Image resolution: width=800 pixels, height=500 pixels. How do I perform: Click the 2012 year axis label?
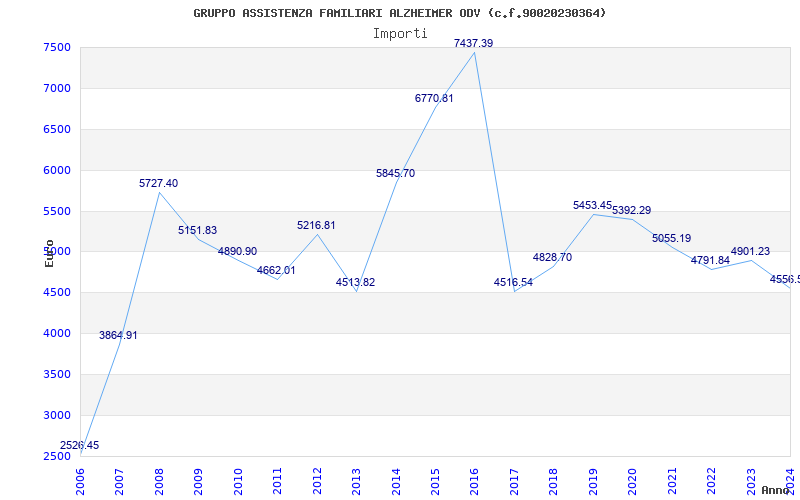[317, 480]
